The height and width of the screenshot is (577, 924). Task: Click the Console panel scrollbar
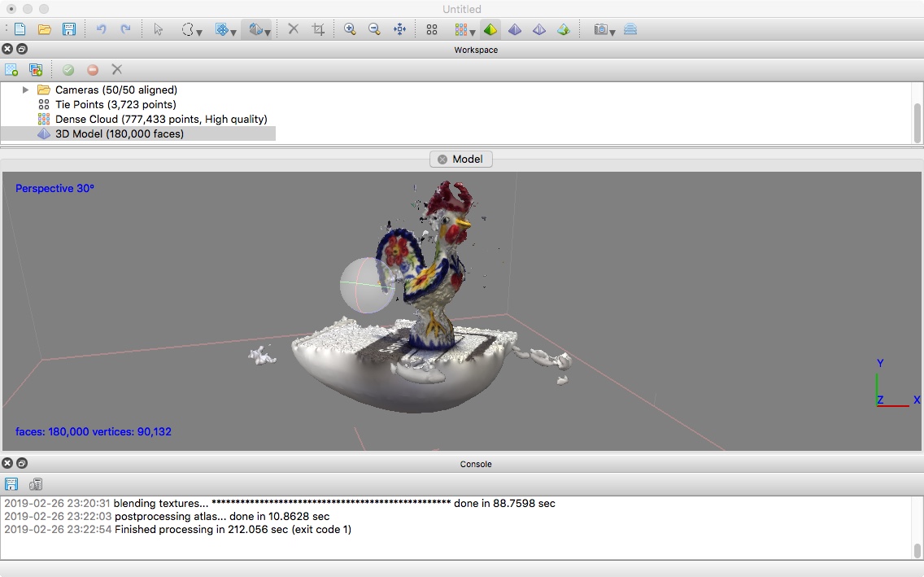pyautogui.click(x=917, y=550)
